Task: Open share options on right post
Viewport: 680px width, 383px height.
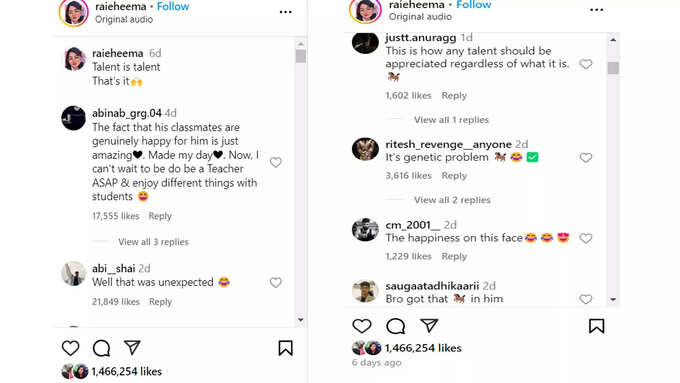Action: coord(429,325)
